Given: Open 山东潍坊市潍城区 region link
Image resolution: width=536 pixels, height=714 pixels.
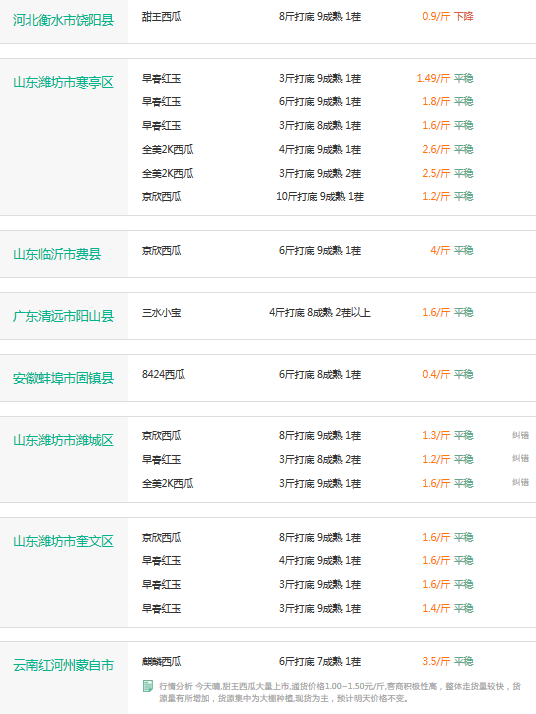Looking at the screenshot, I should coord(63,440).
